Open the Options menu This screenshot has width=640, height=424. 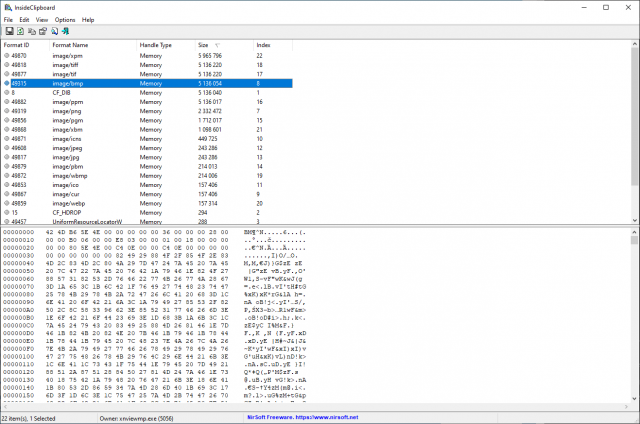[65, 20]
